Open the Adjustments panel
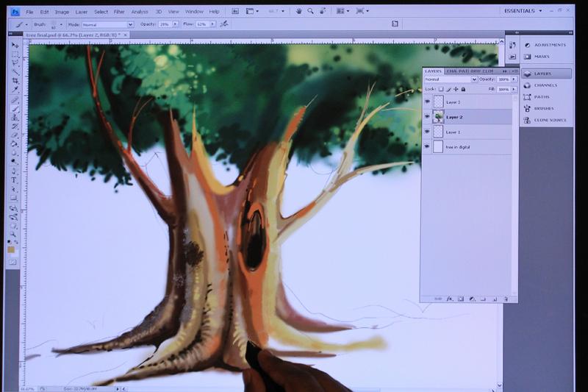588x392 pixels. coord(550,45)
